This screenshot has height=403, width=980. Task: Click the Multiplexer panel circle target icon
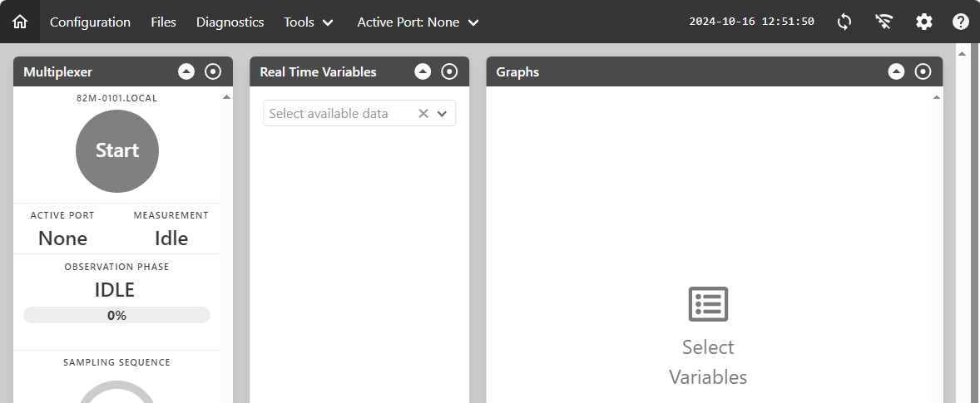pyautogui.click(x=213, y=71)
